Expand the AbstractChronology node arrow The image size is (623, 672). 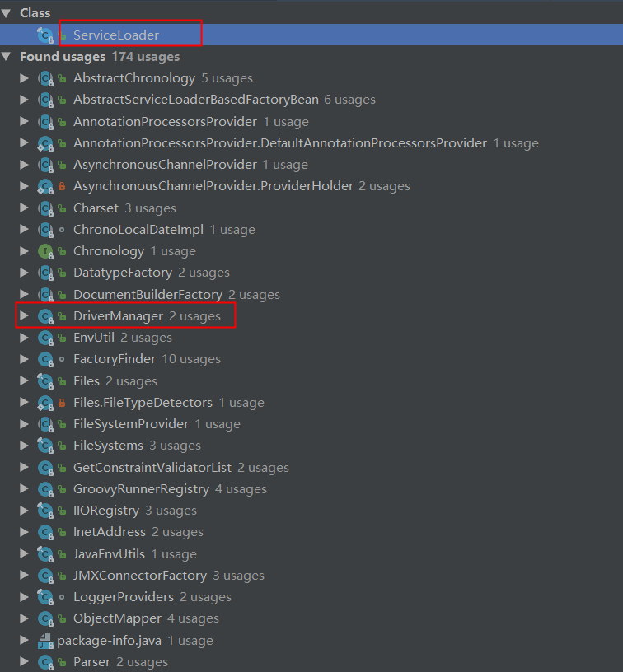click(24, 78)
